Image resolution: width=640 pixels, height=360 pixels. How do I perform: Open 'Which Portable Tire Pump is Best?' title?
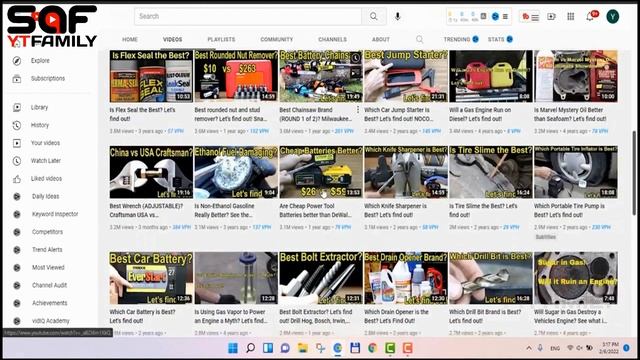[x=569, y=210]
